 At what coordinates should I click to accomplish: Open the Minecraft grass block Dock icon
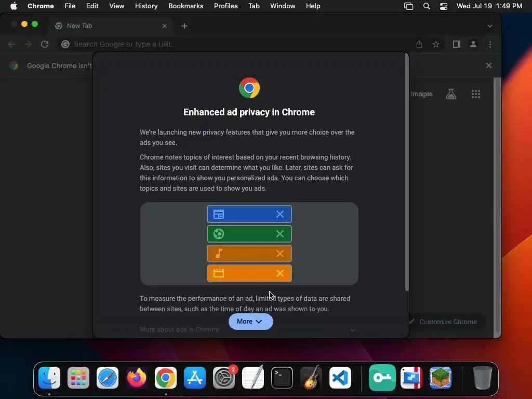tap(441, 378)
